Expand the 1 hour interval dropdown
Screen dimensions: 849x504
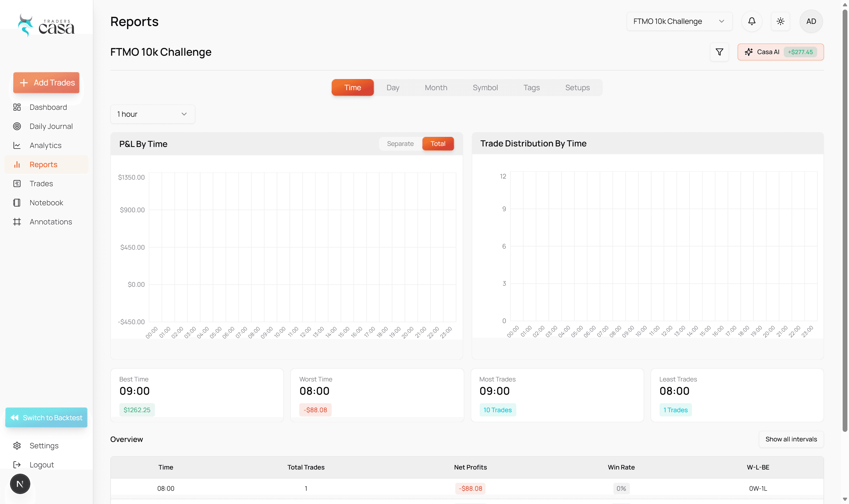pos(153,114)
